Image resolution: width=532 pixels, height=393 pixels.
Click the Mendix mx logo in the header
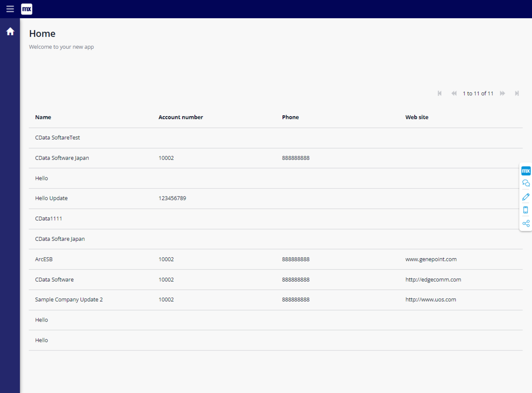[x=27, y=9]
